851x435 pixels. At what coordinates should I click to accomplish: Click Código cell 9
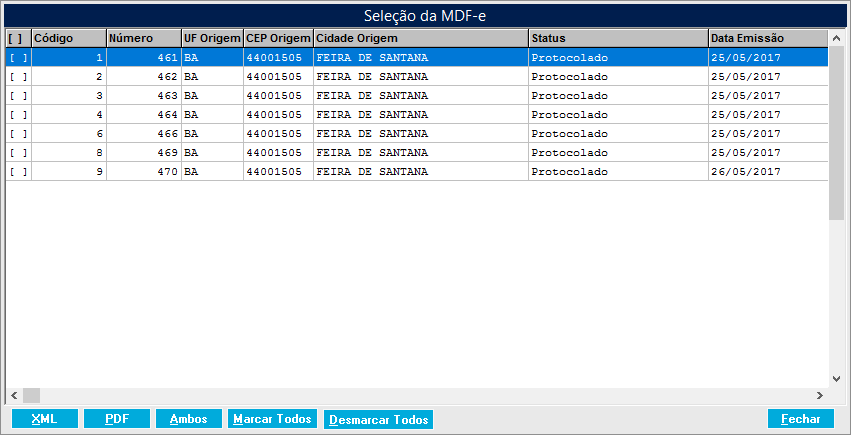(x=69, y=171)
